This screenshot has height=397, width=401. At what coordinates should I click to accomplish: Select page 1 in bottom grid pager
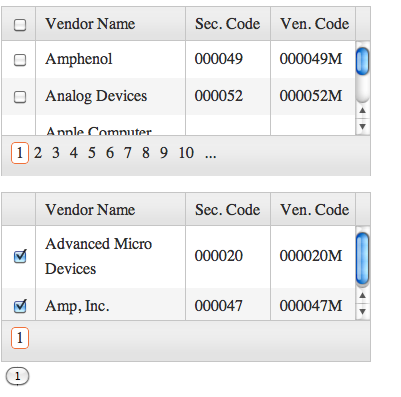tap(20, 338)
